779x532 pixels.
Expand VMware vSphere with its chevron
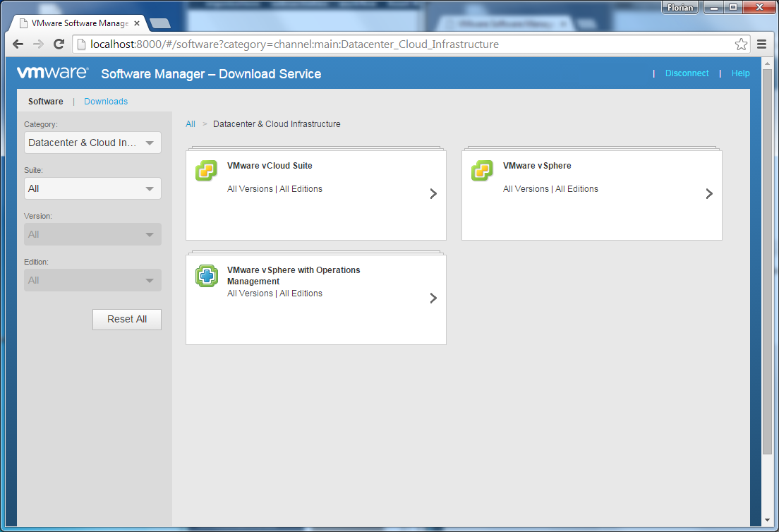pos(709,194)
